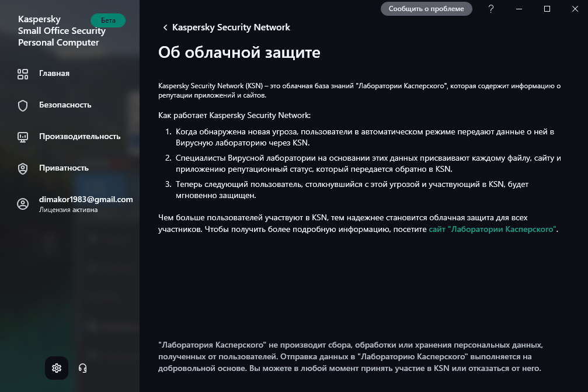Click the Бета badge

108,20
